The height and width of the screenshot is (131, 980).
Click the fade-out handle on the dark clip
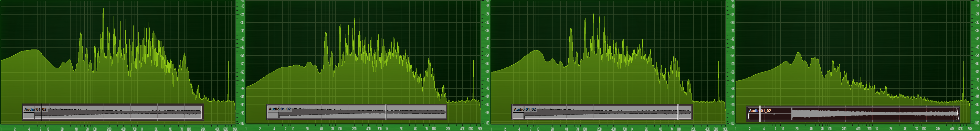[957, 113]
